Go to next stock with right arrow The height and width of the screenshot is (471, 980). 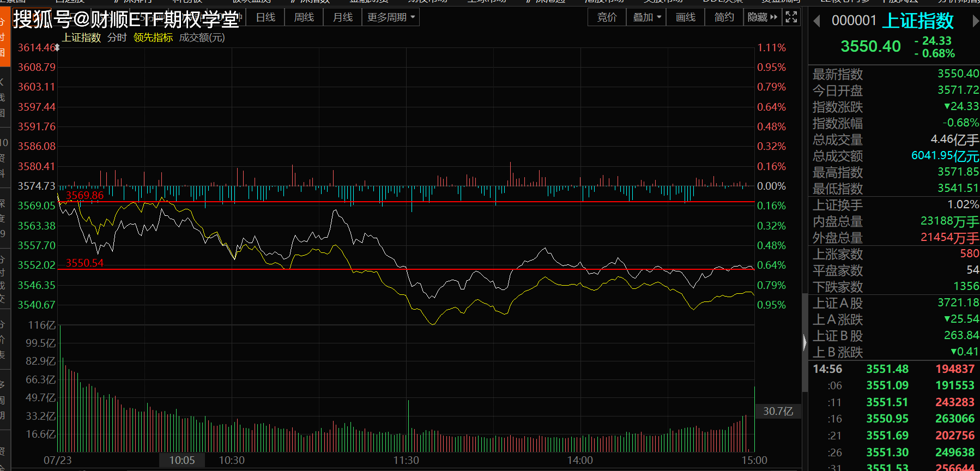(976, 21)
